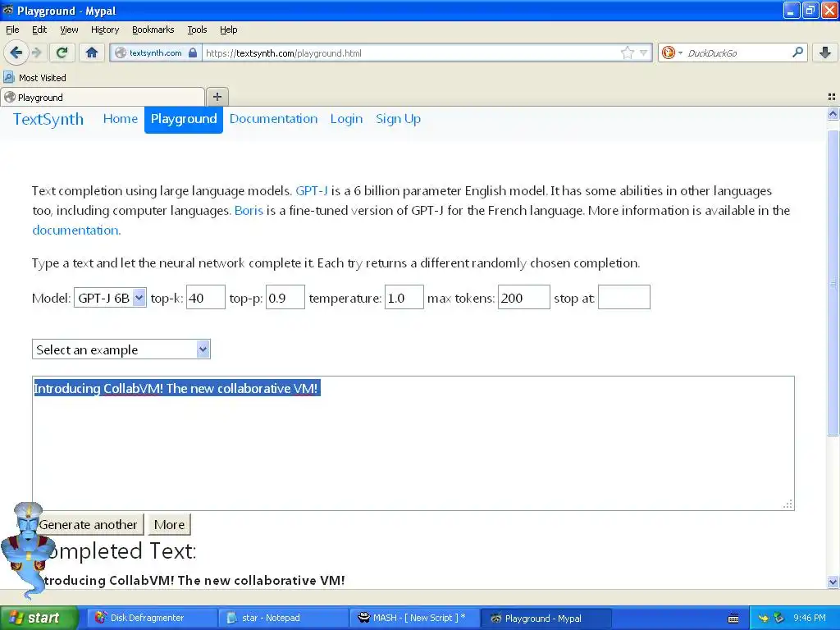Screen dimensions: 840x630
Task: Click the list all tabs icon
Action: 832,97
